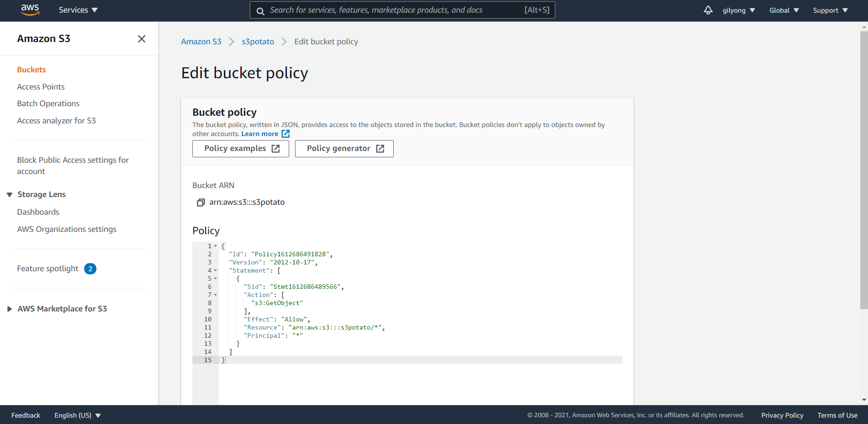Viewport: 868px width, 424px height.
Task: Click the "arn:aws:s3:::s3potato/*" resource value
Action: 335,328
